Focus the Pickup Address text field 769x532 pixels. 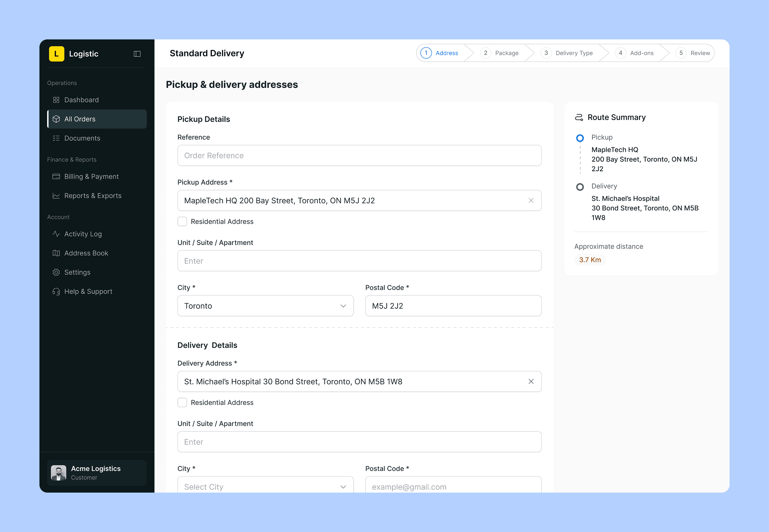point(360,201)
